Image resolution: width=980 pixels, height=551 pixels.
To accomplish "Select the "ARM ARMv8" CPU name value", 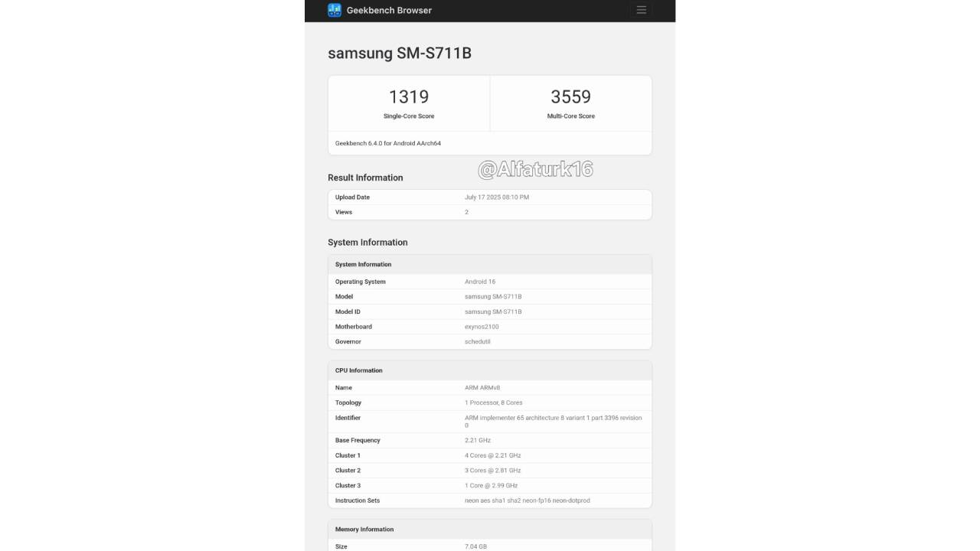I will pyautogui.click(x=482, y=388).
